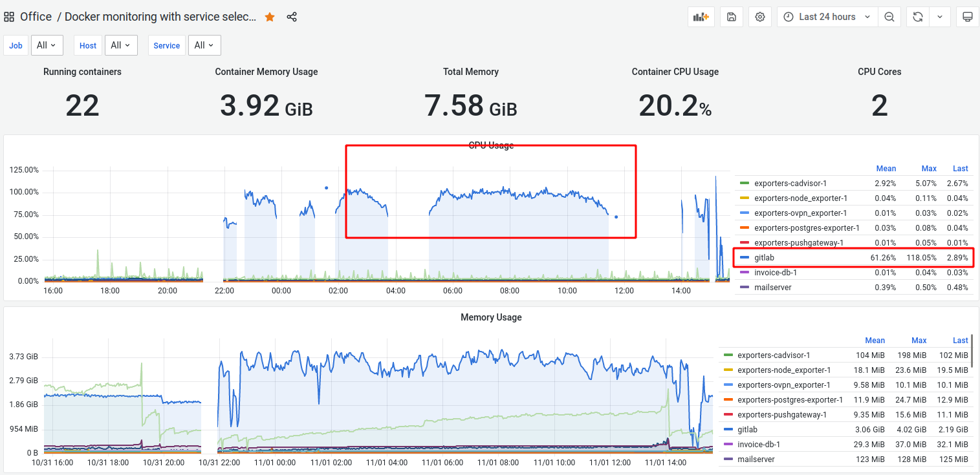Open Last 24 hours time picker

(x=827, y=17)
